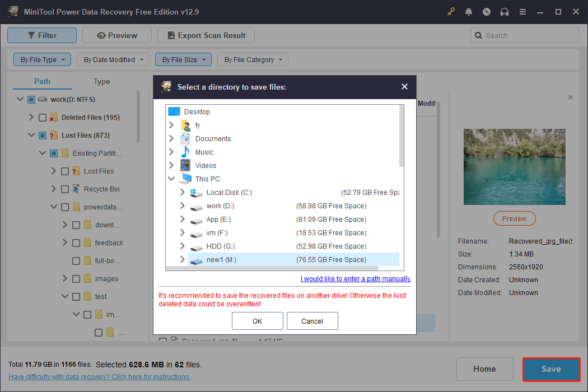The width and height of the screenshot is (588, 392).
Task: Open the By Date Modified dropdown
Action: [x=113, y=59]
